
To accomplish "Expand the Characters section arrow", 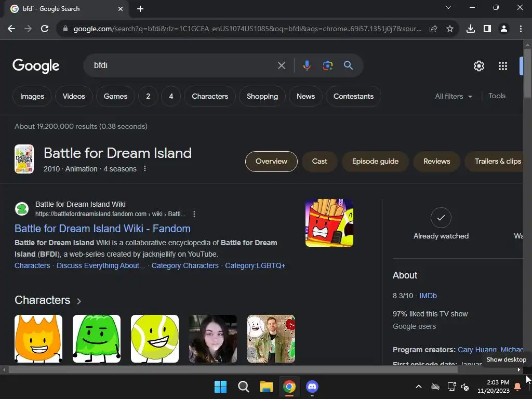I will click(x=79, y=301).
